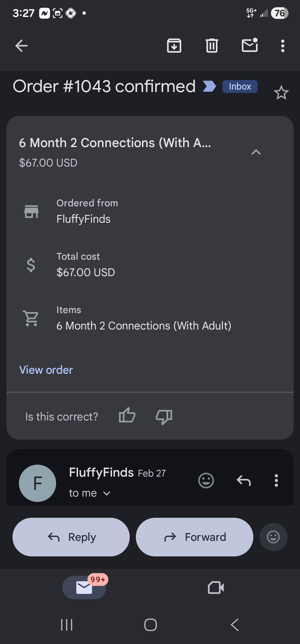
Task: Expand recipient details next to "to me"
Action: click(x=107, y=494)
